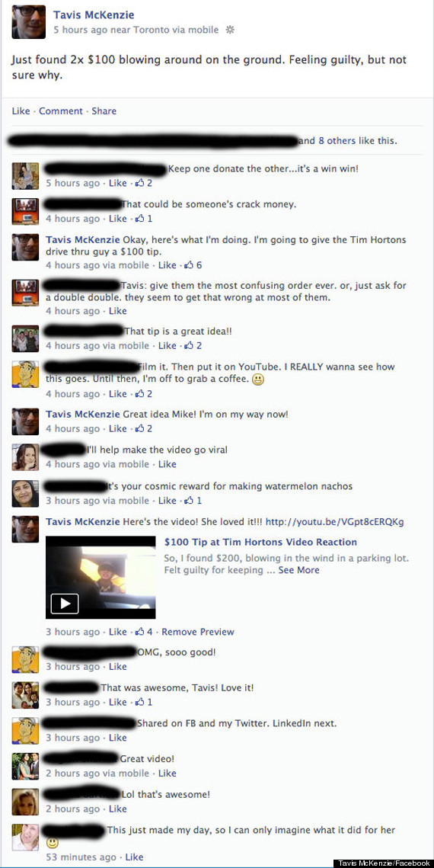Image resolution: width=434 pixels, height=868 pixels.
Task: Expand video description with See More
Action: (299, 569)
